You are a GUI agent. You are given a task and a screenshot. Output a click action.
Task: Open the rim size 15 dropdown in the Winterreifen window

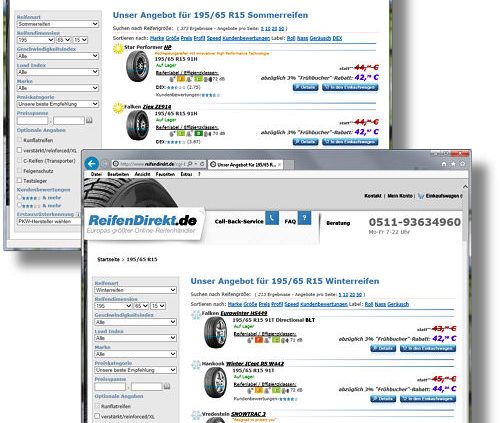click(158, 306)
